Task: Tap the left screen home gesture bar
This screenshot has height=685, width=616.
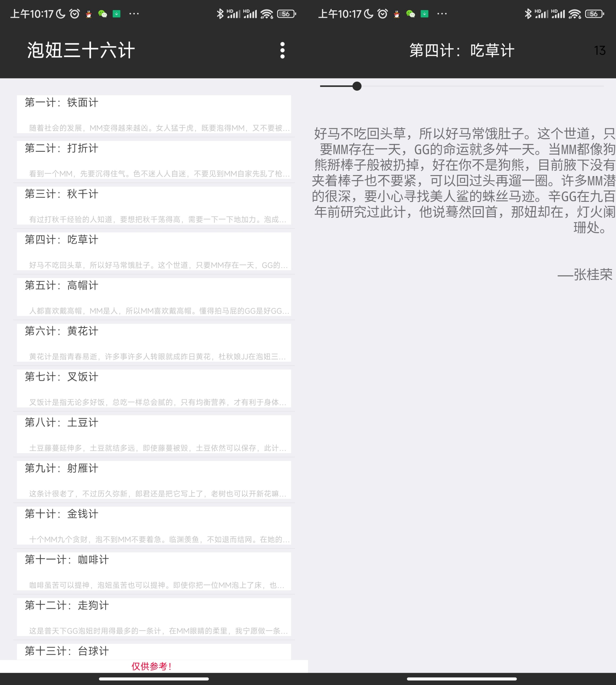Action: click(x=154, y=679)
